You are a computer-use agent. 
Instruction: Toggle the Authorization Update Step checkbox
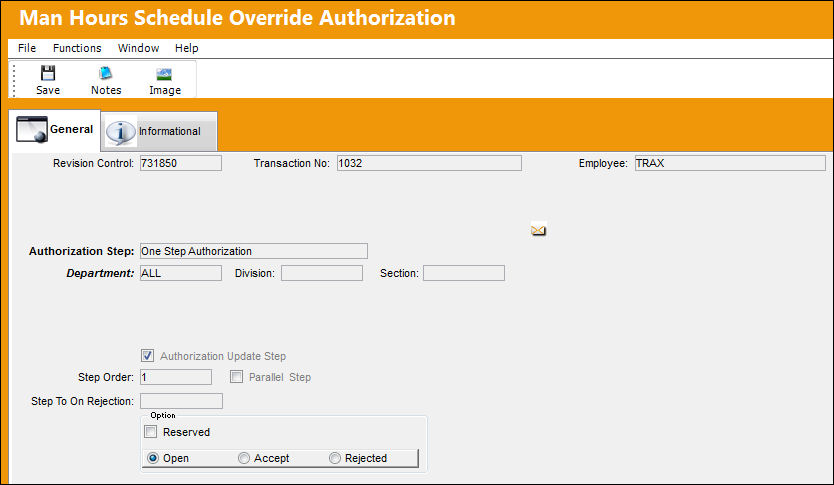147,356
